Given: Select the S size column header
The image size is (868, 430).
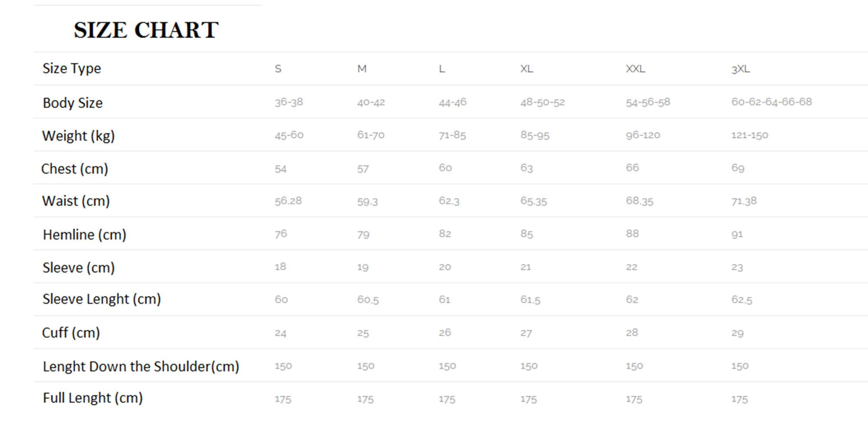Looking at the screenshot, I should 278,69.
